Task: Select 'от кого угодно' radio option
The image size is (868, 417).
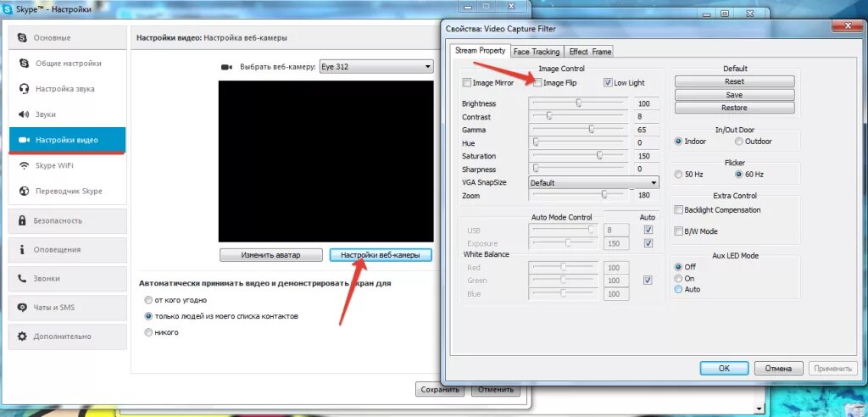Action: (147, 300)
